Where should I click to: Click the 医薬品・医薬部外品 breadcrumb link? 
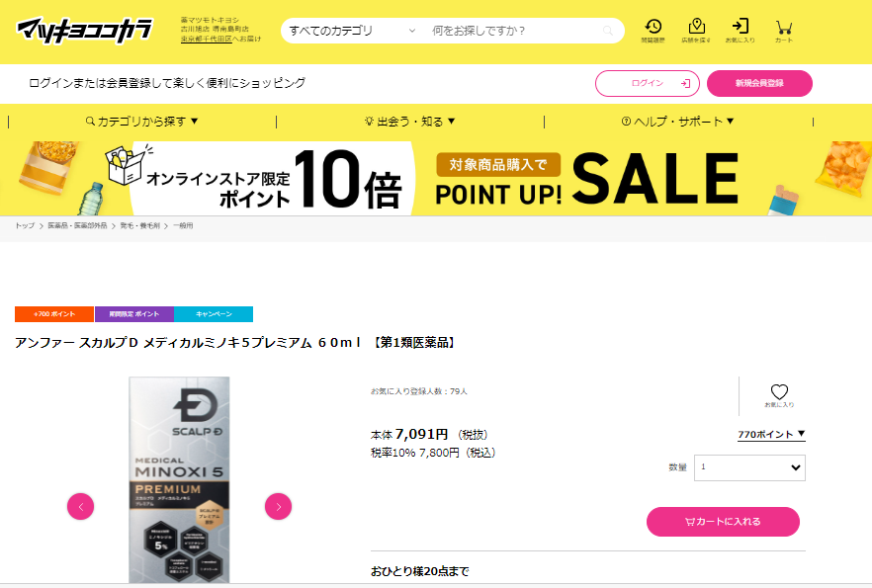pos(77,225)
